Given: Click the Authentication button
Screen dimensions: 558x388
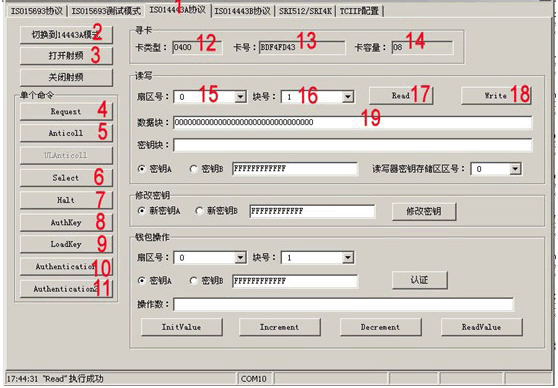Looking at the screenshot, I should click(x=66, y=267).
